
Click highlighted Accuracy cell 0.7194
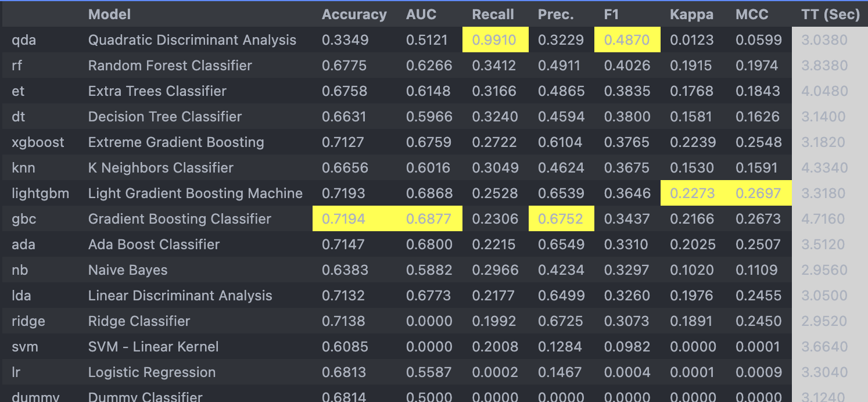[345, 219]
